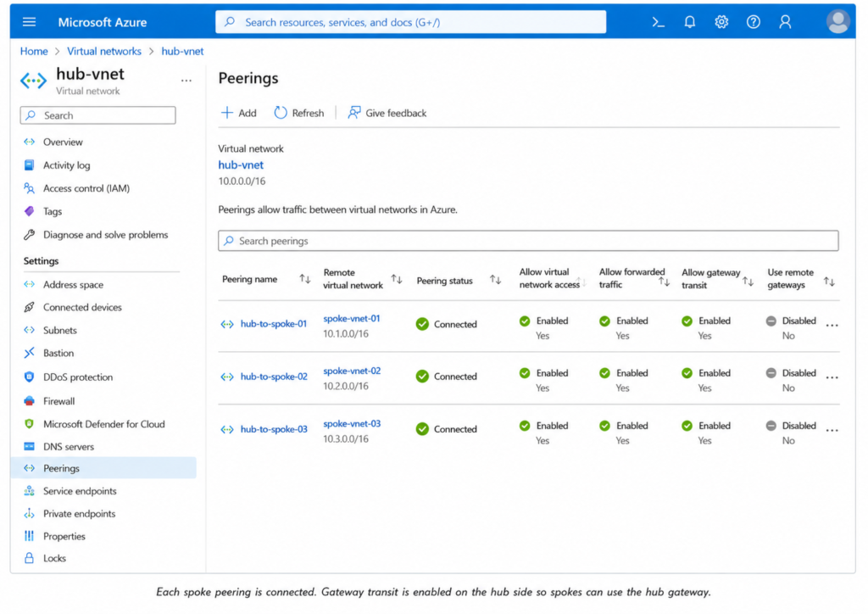Image resolution: width=868 pixels, height=614 pixels.
Task: Open the spoke-vnet-01 remote network link
Action: coord(352,318)
